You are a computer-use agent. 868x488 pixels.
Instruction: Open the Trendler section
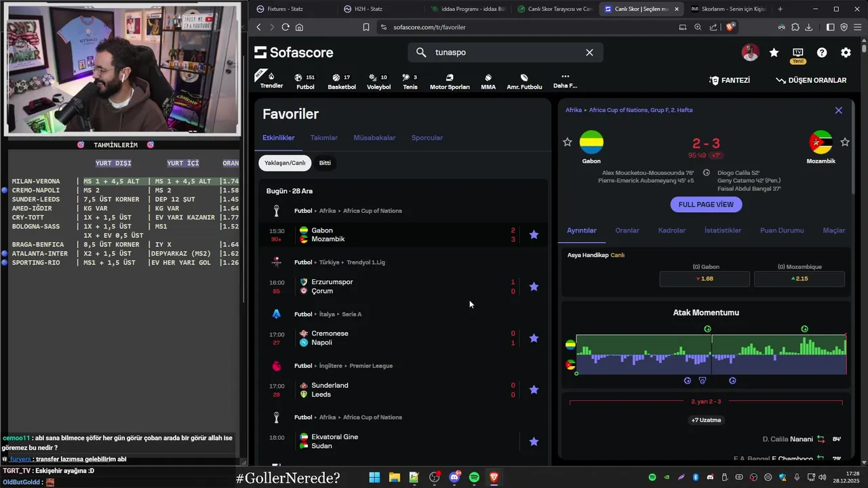271,80
